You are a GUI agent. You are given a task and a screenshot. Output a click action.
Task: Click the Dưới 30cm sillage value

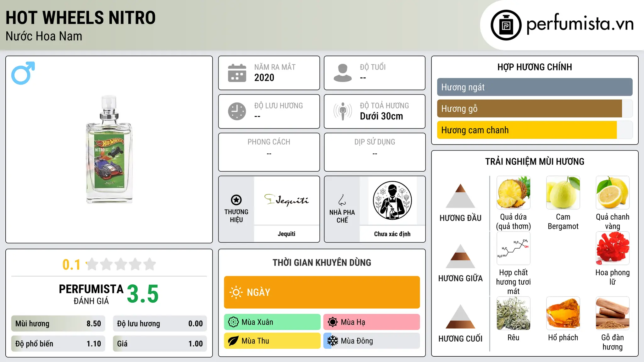point(381,116)
